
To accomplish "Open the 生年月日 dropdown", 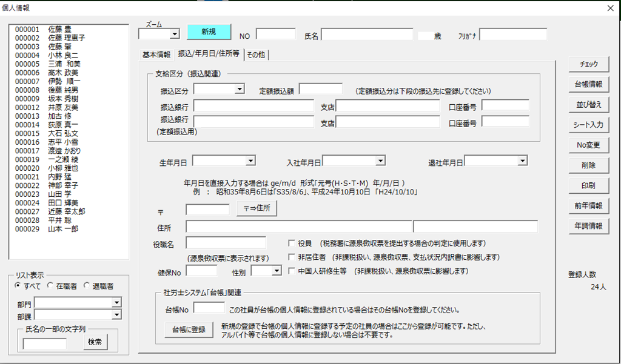I will click(250, 161).
